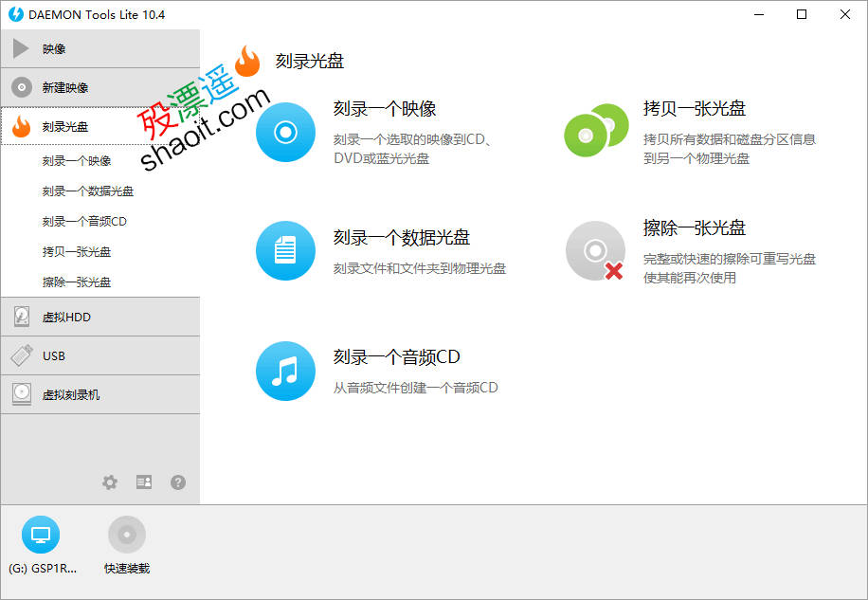Open the 刻录一个数据光盘 heading in main panel
Viewport: 868px width, 600px height.
tap(402, 238)
